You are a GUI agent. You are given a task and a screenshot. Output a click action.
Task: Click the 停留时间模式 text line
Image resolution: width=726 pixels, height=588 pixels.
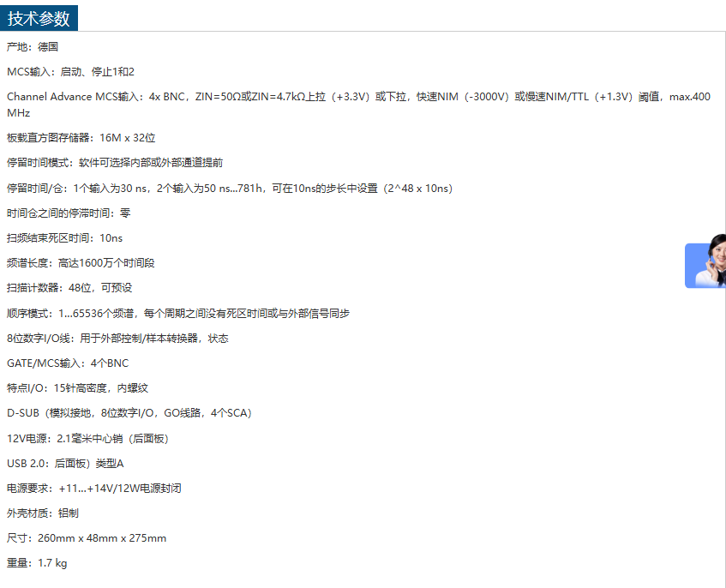click(115, 163)
